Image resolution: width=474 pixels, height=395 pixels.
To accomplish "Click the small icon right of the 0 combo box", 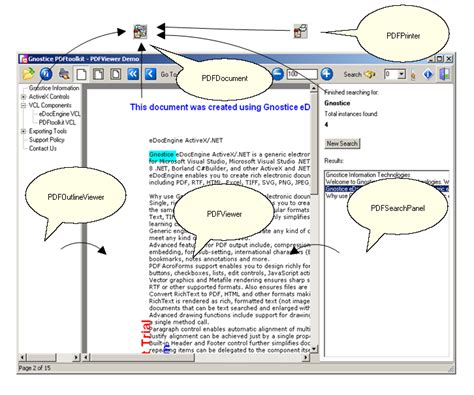I will (413, 75).
